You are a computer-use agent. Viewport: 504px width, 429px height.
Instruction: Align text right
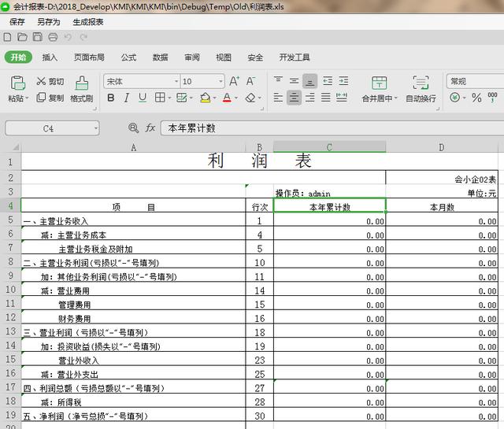coord(309,98)
